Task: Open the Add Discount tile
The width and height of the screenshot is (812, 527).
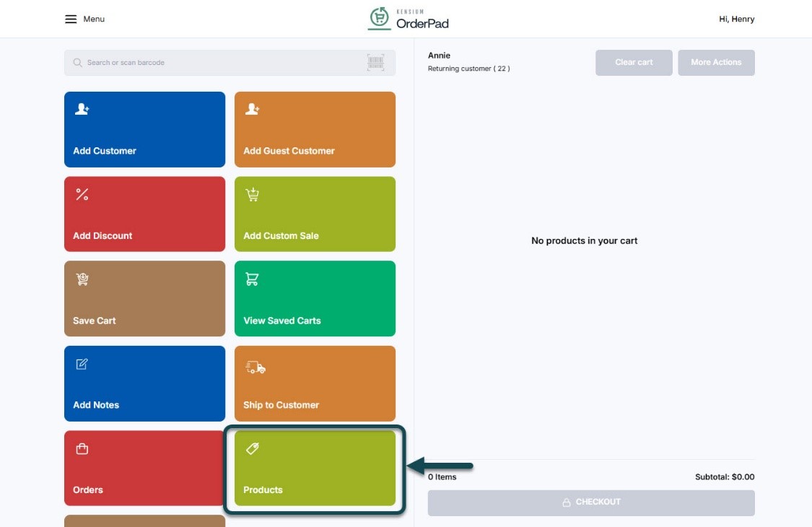Action: (x=144, y=214)
